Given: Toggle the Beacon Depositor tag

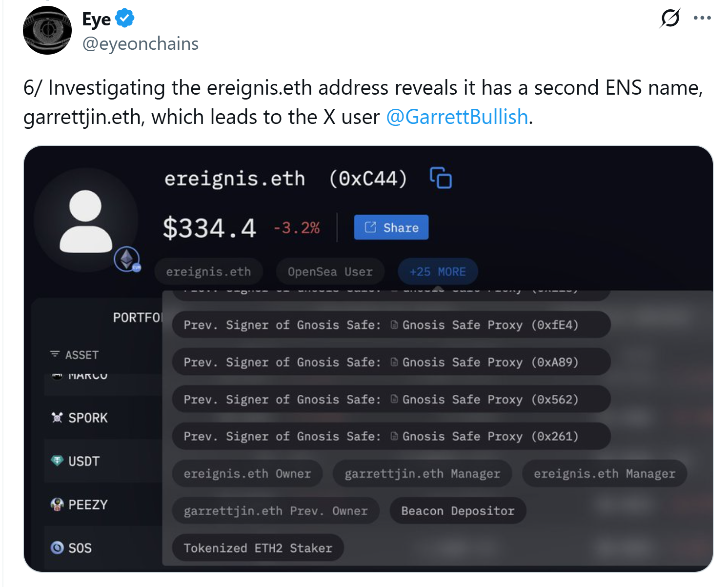Looking at the screenshot, I should point(457,510).
